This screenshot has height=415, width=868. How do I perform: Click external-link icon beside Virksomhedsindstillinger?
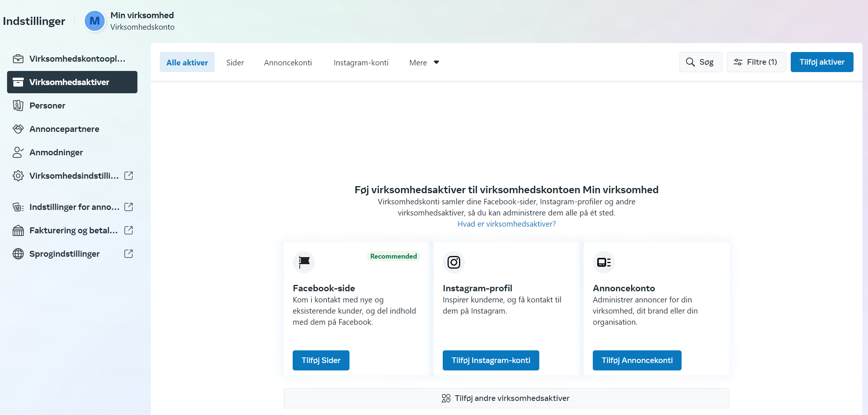129,176
